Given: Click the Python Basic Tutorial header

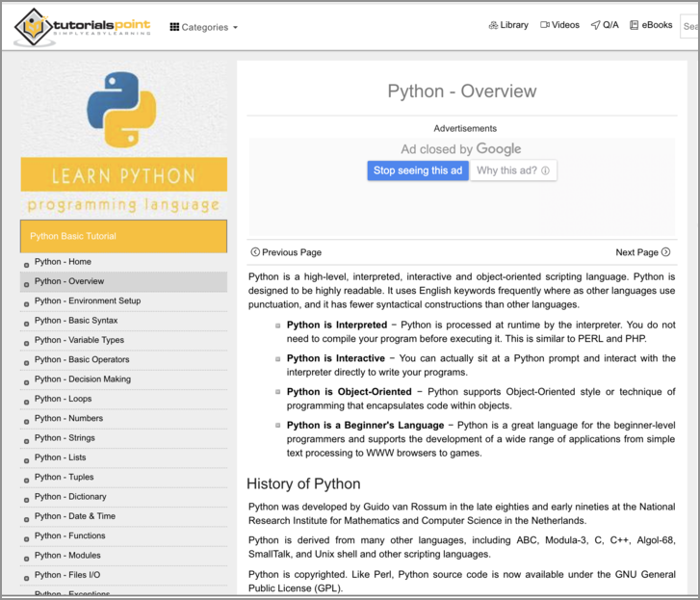Looking at the screenshot, I should (123, 236).
